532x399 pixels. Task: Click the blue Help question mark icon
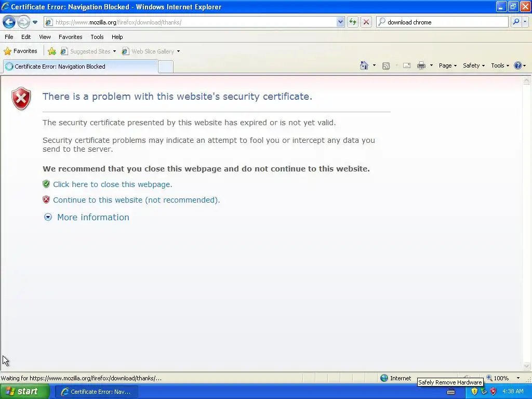click(x=518, y=66)
